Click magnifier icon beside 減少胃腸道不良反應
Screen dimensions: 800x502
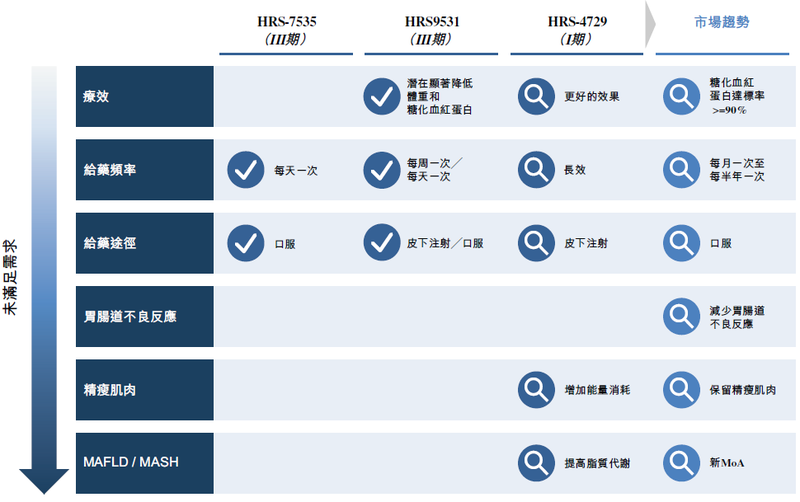[683, 317]
